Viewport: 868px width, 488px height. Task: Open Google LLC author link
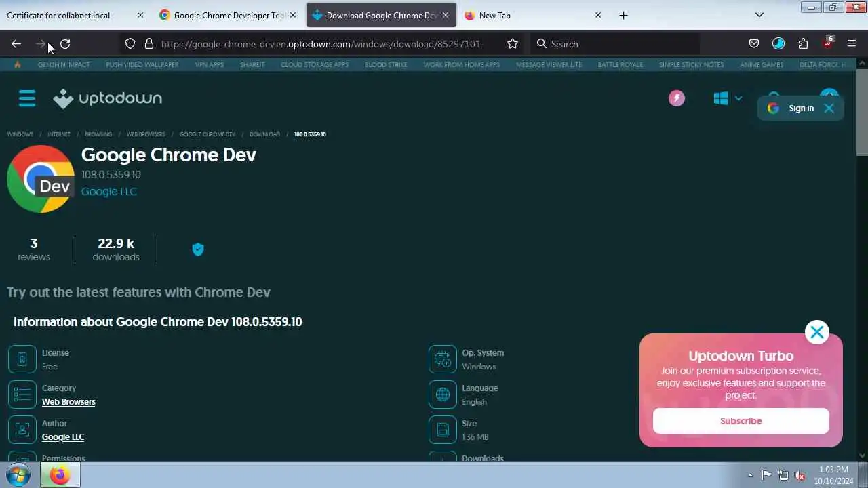coord(63,437)
